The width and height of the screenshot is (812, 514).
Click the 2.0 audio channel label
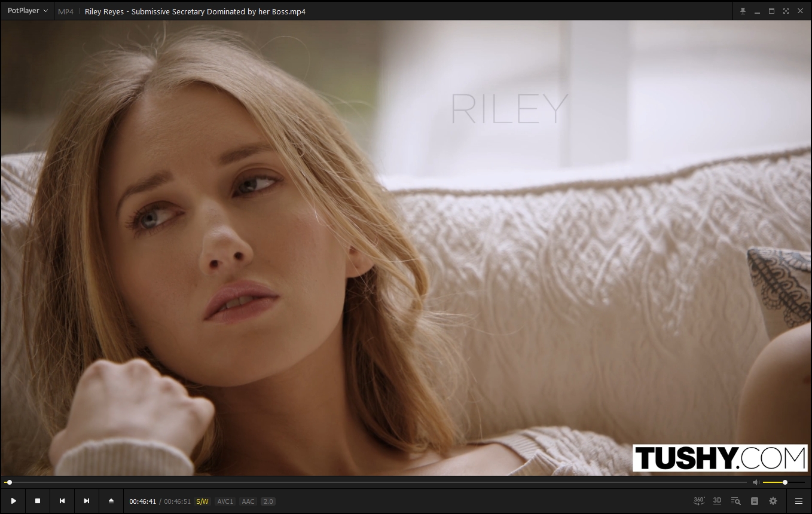pyautogui.click(x=268, y=501)
